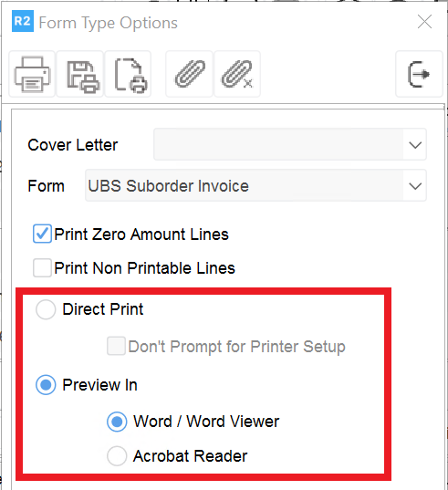
Task: Click the Remove Attachment paperclip icon
Action: pyautogui.click(x=237, y=74)
